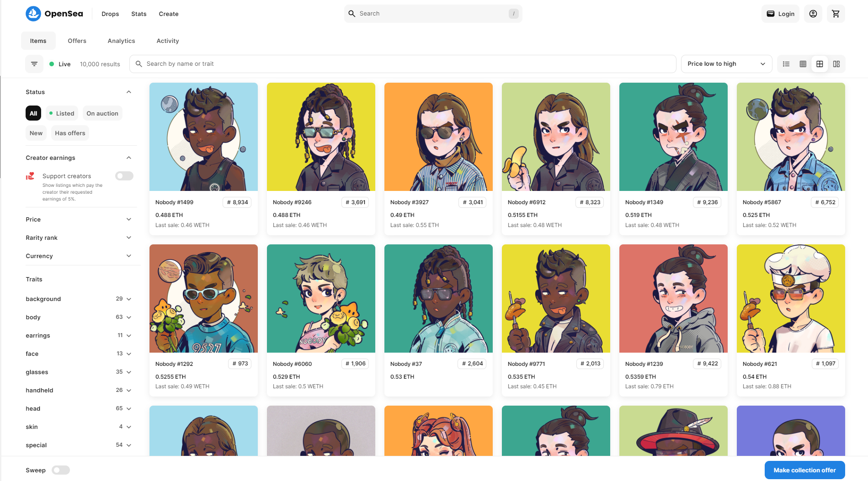Switch to the Activity tab

pyautogui.click(x=168, y=41)
